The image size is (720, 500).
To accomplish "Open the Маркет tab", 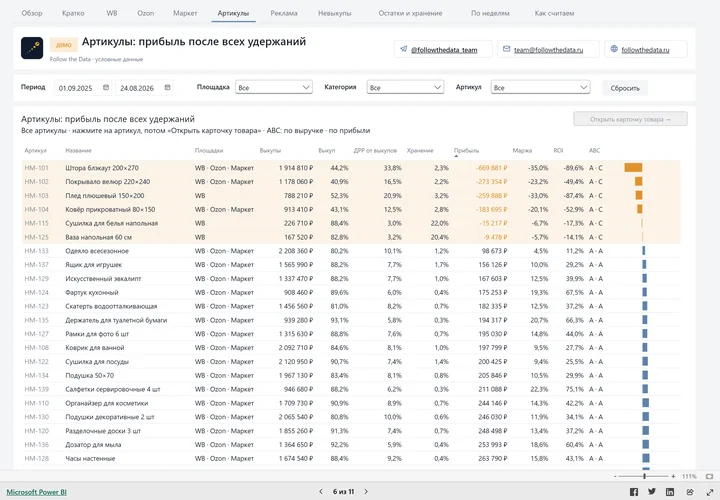I will click(x=185, y=13).
